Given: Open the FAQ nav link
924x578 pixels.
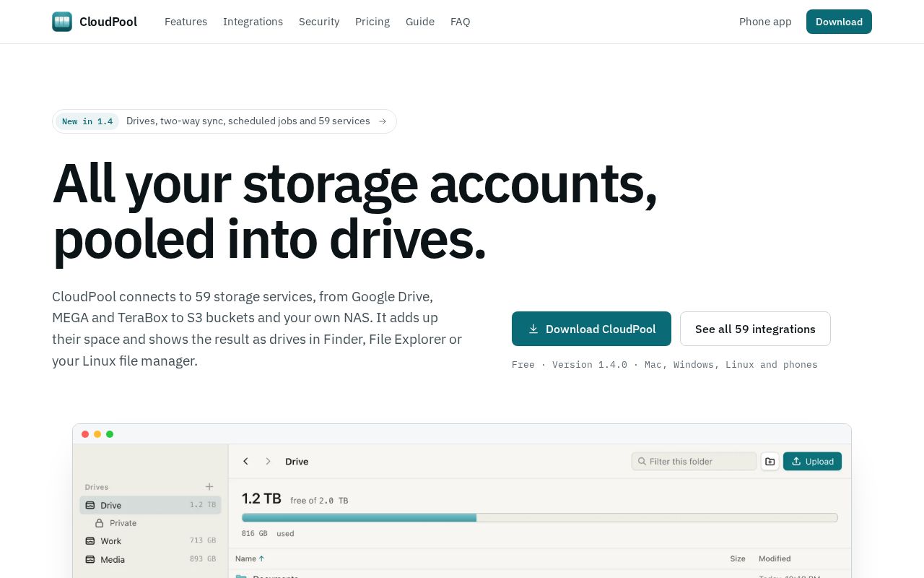Looking at the screenshot, I should pyautogui.click(x=460, y=22).
